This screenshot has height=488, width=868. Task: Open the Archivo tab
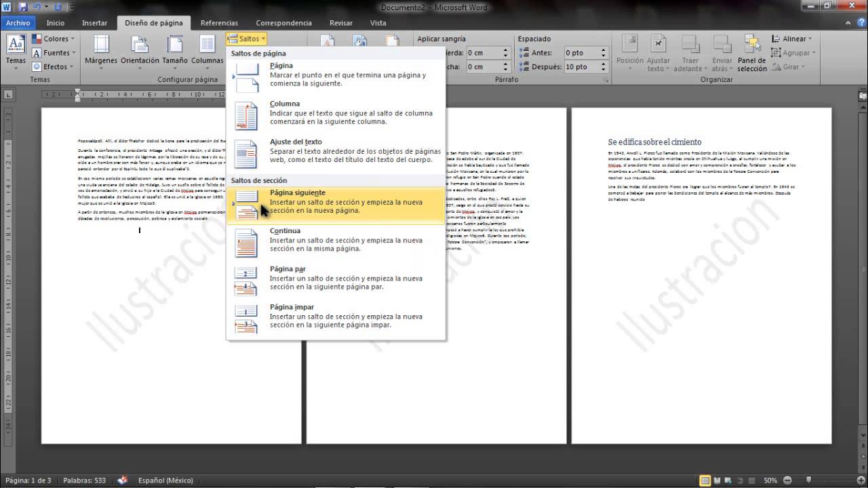pyautogui.click(x=18, y=22)
